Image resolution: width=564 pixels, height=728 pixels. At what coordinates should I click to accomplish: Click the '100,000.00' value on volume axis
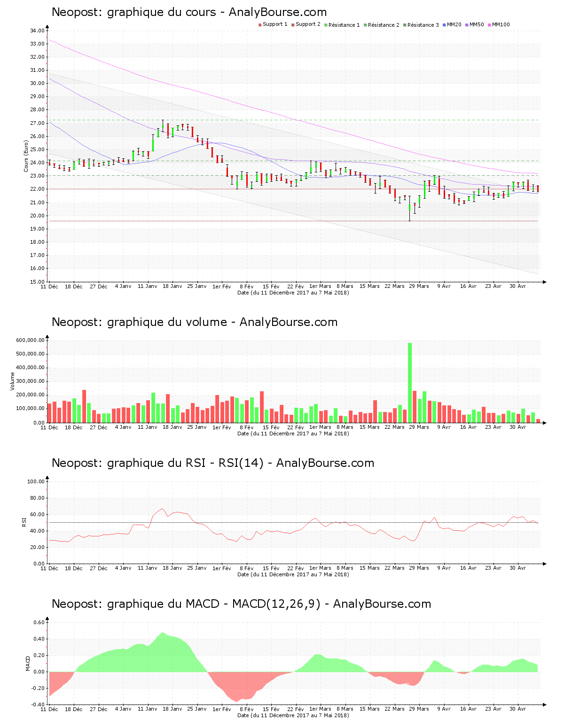click(30, 409)
